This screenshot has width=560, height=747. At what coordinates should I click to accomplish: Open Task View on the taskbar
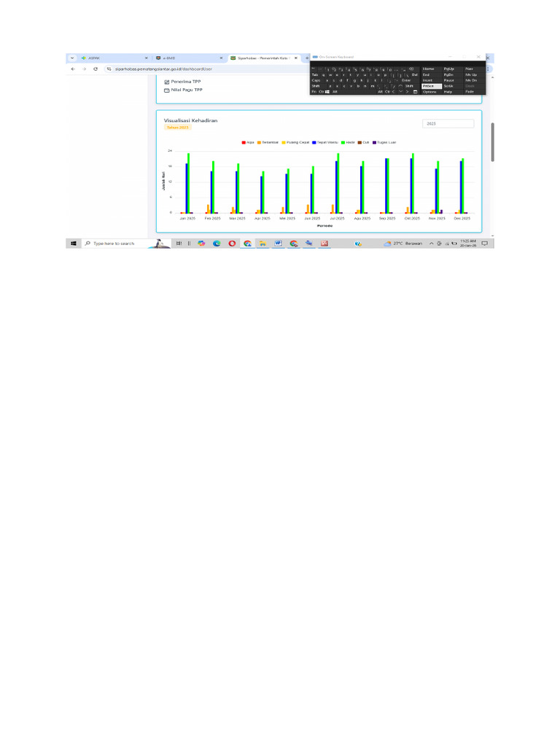179,244
